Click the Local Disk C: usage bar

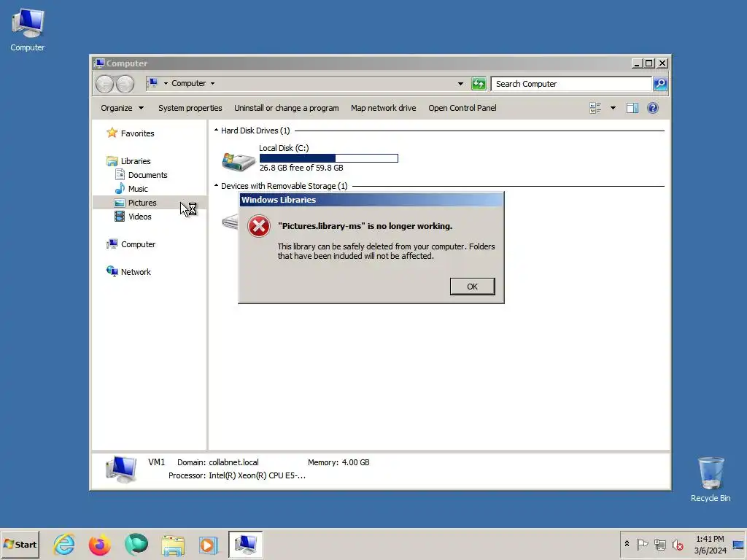pyautogui.click(x=329, y=158)
